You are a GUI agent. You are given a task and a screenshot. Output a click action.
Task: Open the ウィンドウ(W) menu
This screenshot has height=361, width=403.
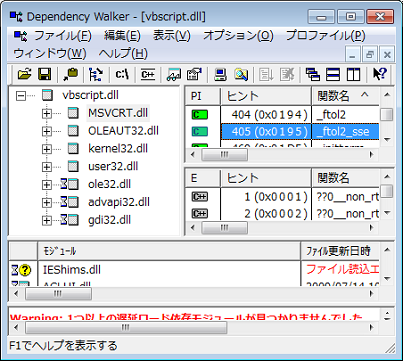(x=50, y=53)
